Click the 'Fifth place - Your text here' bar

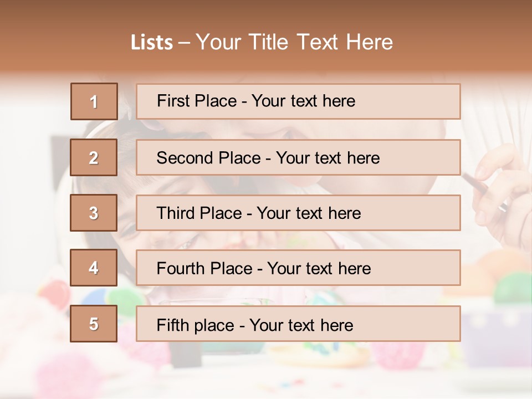coord(298,324)
